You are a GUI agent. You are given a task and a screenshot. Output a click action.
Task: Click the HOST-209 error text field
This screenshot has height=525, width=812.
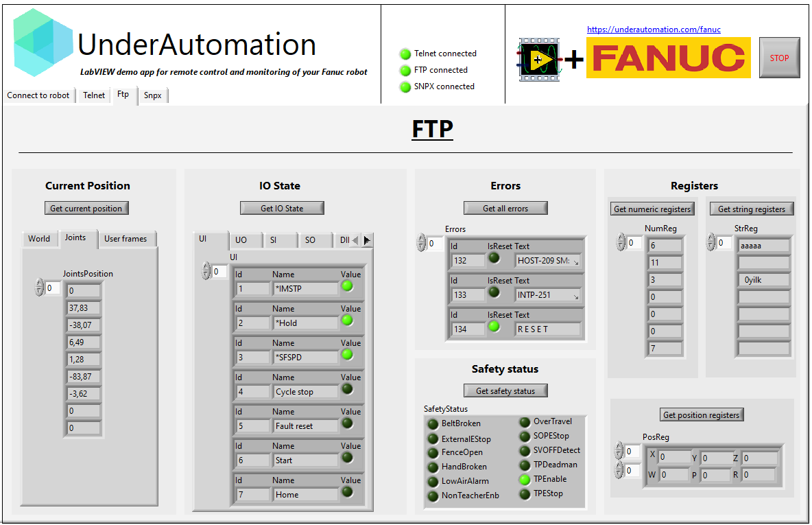coord(548,261)
